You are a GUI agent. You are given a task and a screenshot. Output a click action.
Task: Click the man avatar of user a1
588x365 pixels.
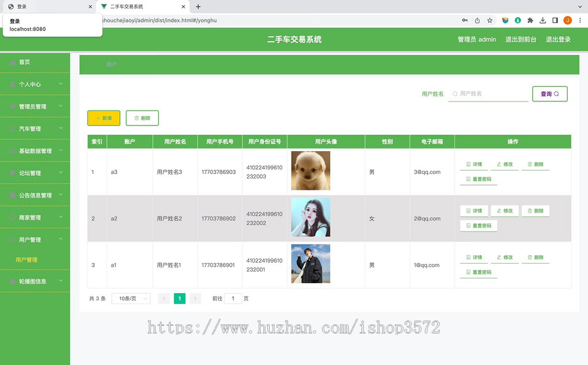310,264
